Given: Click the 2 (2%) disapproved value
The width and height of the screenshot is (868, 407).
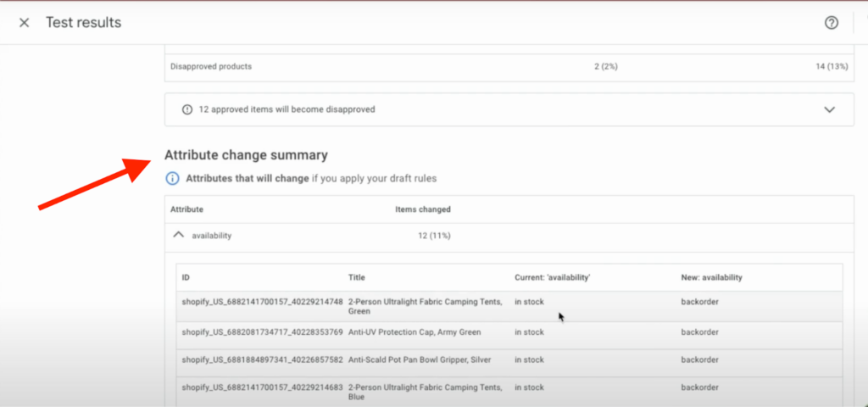Looking at the screenshot, I should [605, 66].
